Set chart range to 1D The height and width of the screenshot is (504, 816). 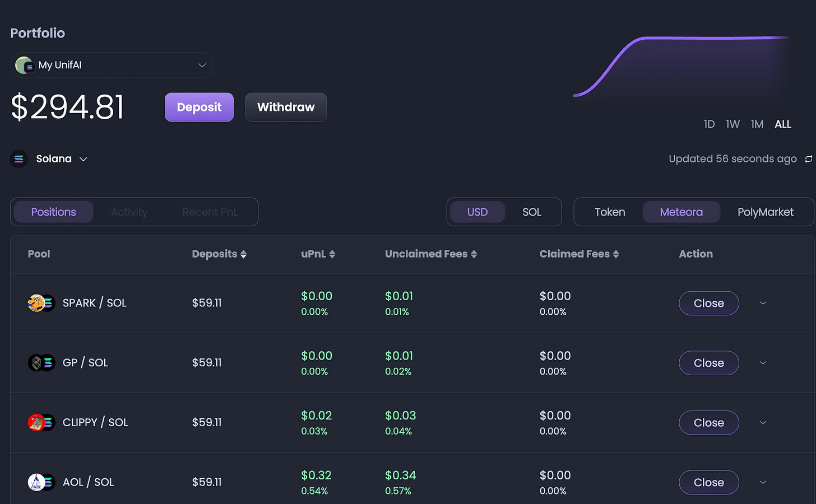click(710, 124)
